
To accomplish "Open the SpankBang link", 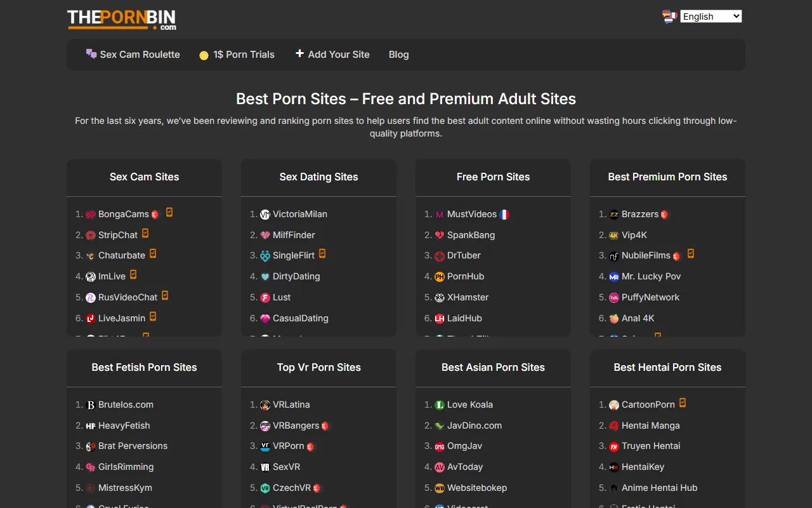I will (471, 235).
